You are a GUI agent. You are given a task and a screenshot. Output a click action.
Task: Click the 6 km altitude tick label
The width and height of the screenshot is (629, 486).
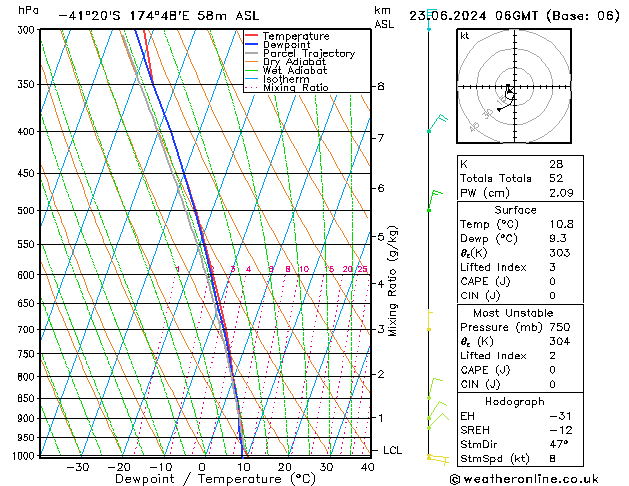(381, 188)
